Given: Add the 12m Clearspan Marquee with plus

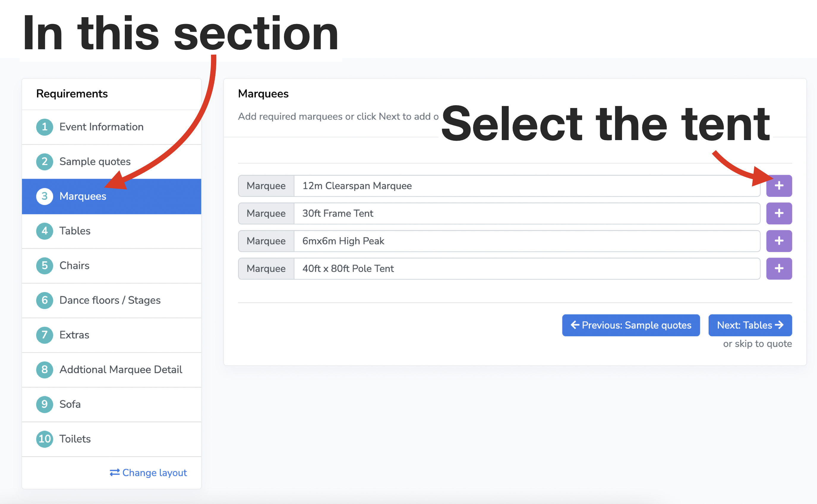Looking at the screenshot, I should pos(779,186).
